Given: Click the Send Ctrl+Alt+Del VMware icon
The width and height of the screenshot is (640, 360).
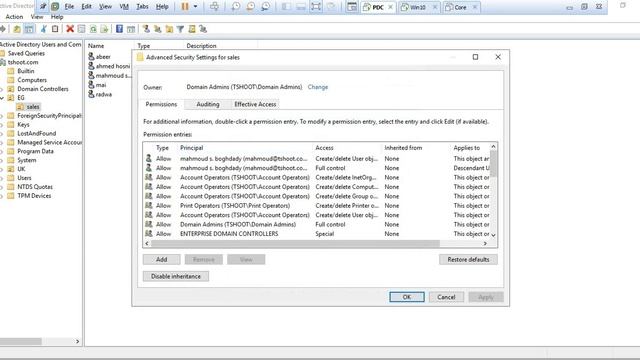Looking at the screenshot, I should [214, 7].
